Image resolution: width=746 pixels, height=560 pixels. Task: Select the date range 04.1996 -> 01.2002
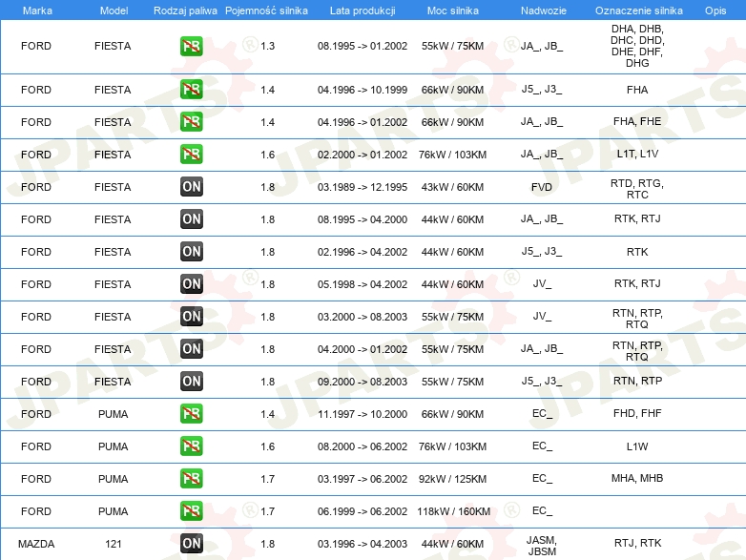point(363,122)
